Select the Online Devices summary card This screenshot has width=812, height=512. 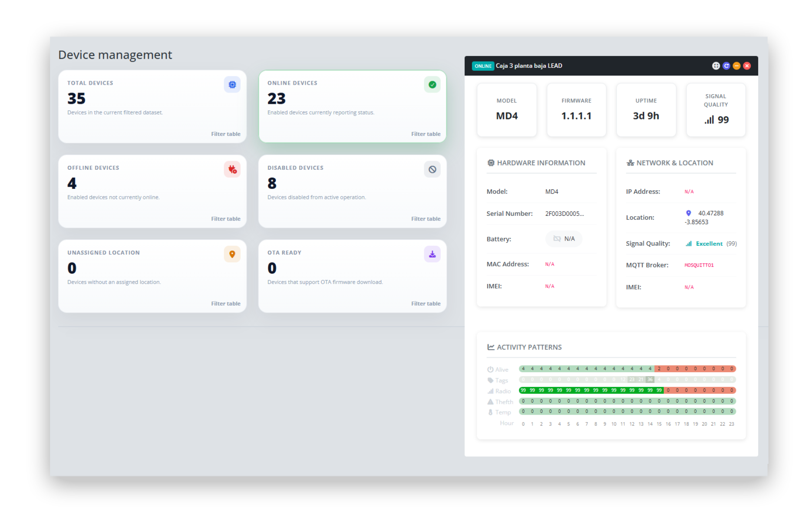coord(352,106)
